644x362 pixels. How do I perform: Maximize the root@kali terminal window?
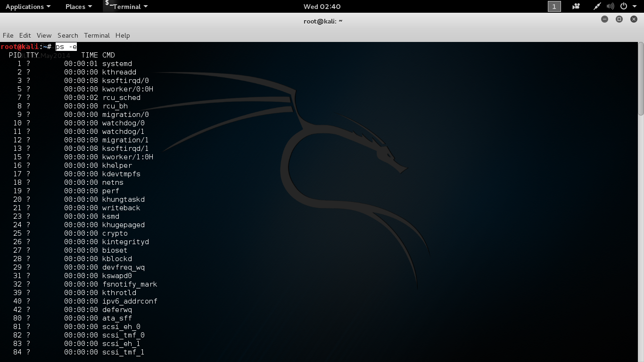(x=619, y=19)
